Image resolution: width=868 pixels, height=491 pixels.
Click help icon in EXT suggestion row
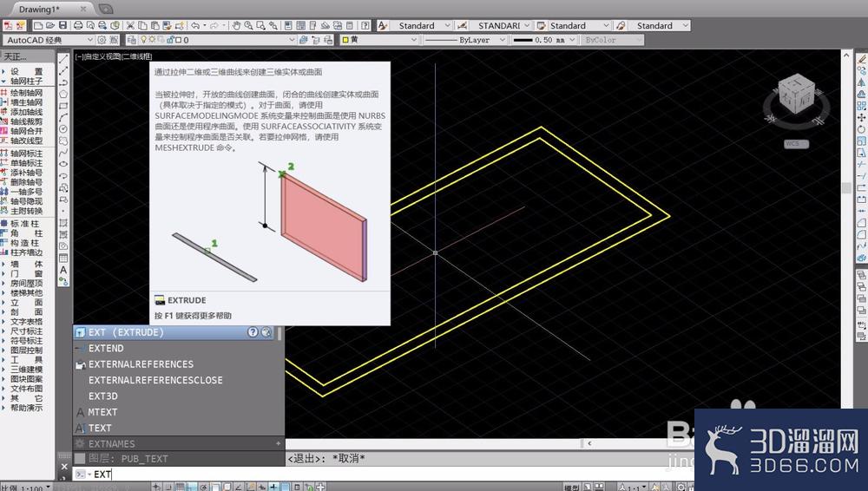coord(253,332)
